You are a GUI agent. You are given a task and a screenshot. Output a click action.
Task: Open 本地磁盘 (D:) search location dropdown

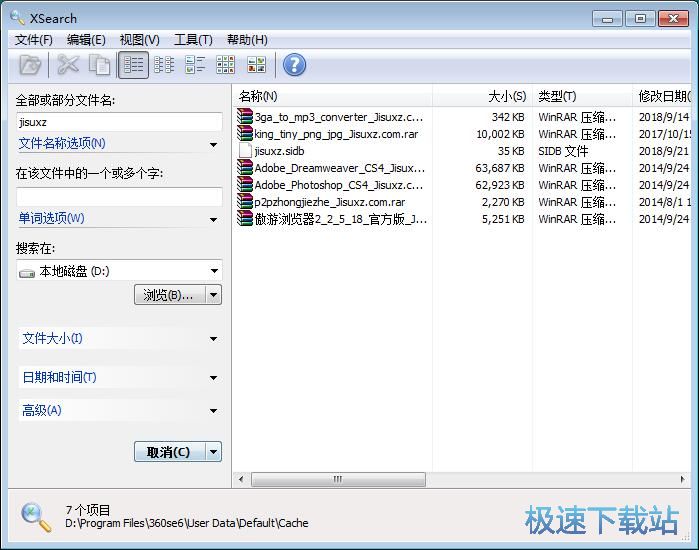(x=214, y=271)
